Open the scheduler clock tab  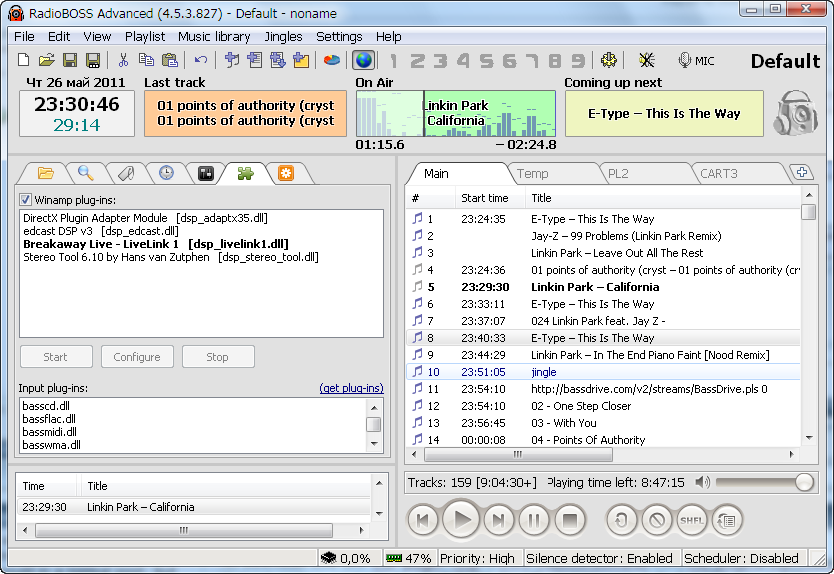166,173
